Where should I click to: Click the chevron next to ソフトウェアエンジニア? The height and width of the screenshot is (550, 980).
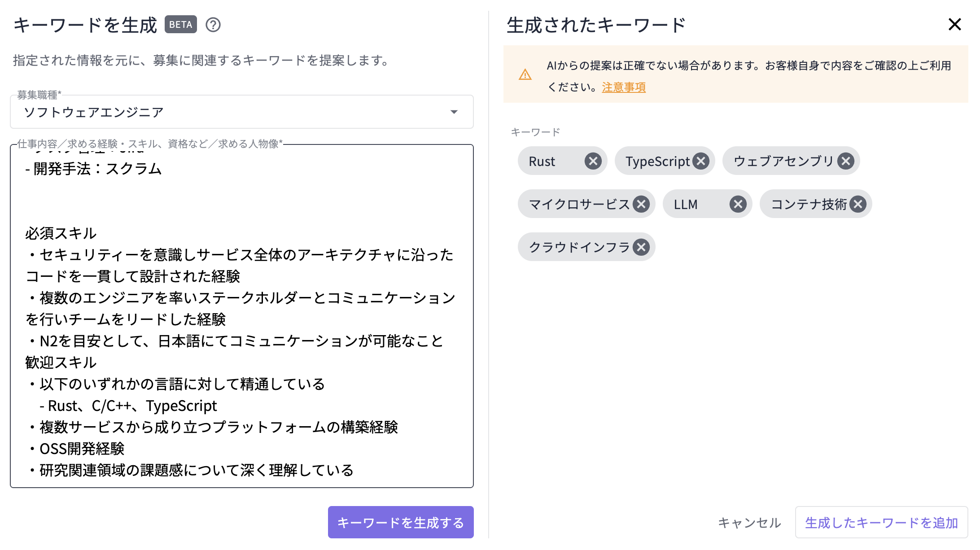[455, 112]
